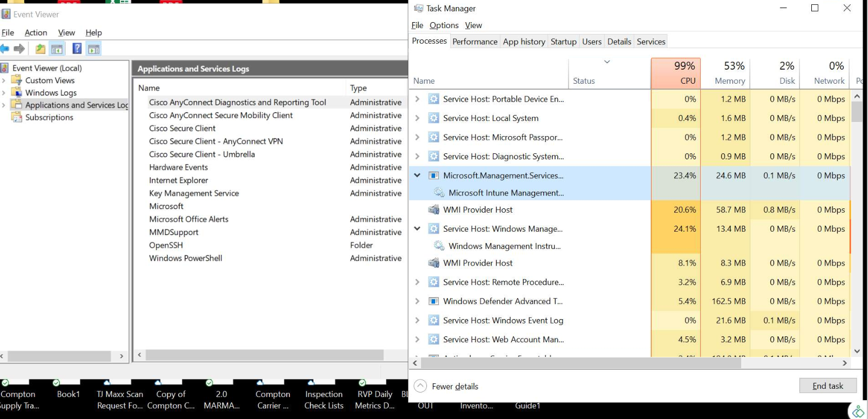
Task: Click icon of Service Host: Windows Event Log
Action: [433, 320]
